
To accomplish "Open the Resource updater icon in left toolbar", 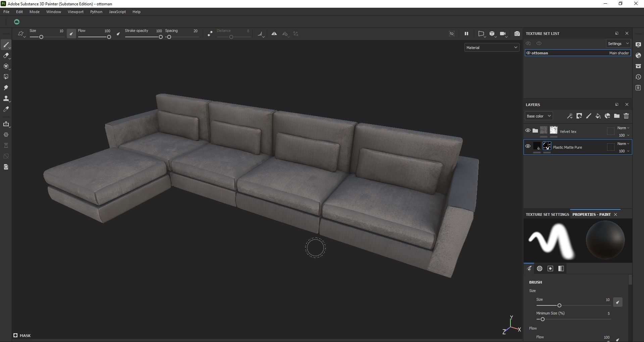I will (6, 135).
